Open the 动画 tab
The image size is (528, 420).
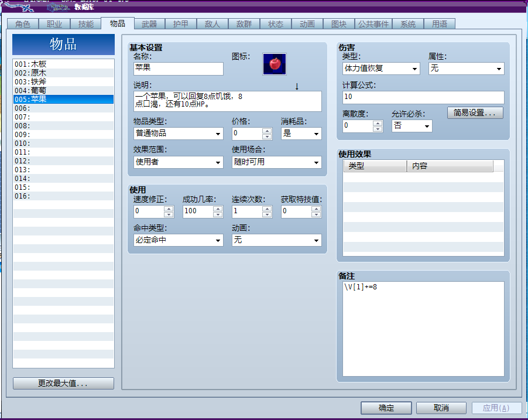[307, 24]
